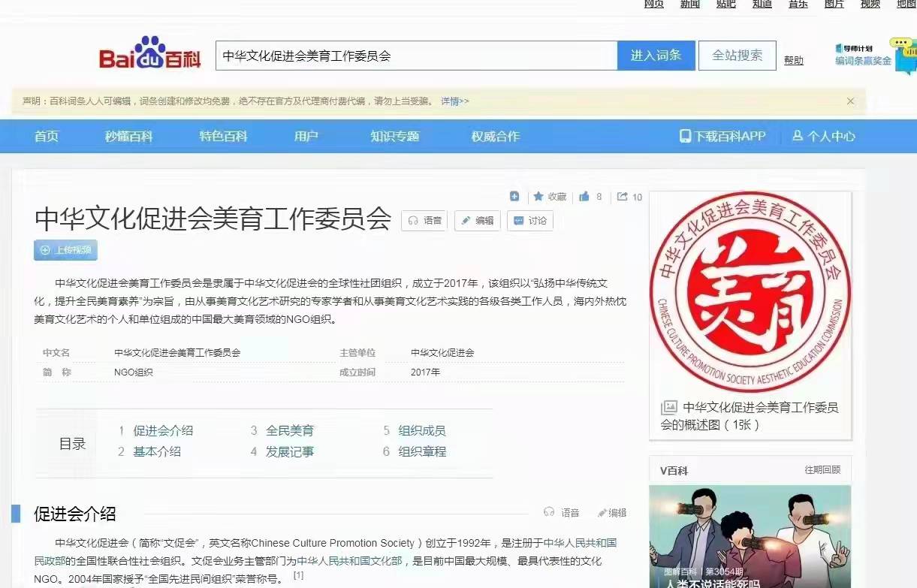Viewport: 917px width, 588px height.
Task: Click the 简称 value NGO组织
Action: (133, 372)
